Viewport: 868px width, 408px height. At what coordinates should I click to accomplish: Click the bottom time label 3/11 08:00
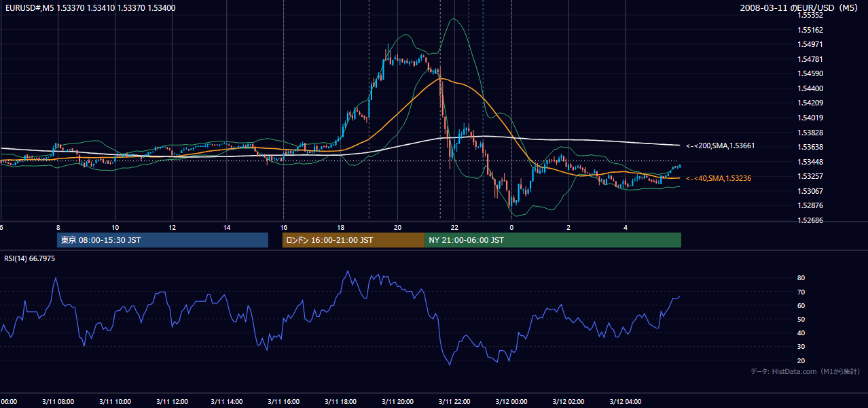pyautogui.click(x=58, y=401)
